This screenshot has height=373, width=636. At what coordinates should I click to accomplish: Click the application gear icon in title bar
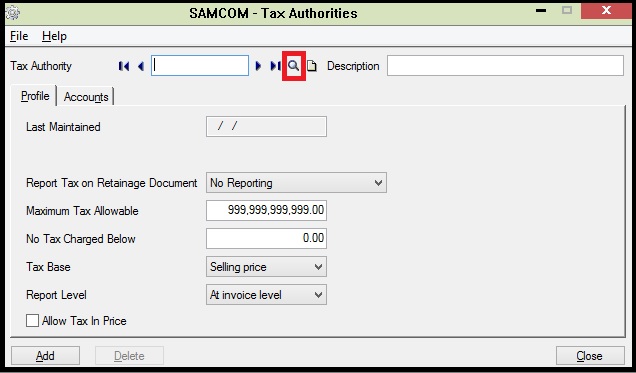tap(13, 13)
